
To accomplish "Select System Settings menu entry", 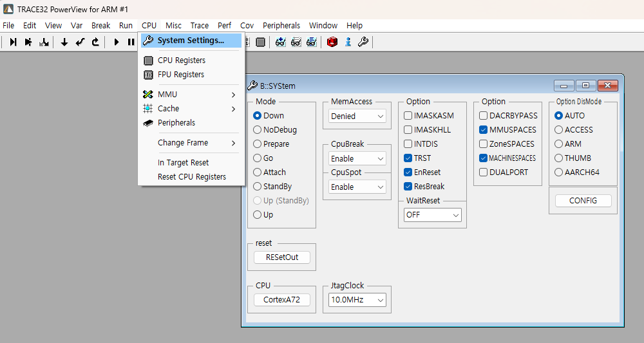I will point(191,41).
